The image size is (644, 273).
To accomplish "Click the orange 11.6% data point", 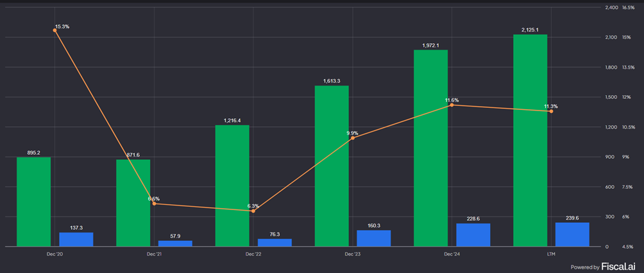I will 452,105.
